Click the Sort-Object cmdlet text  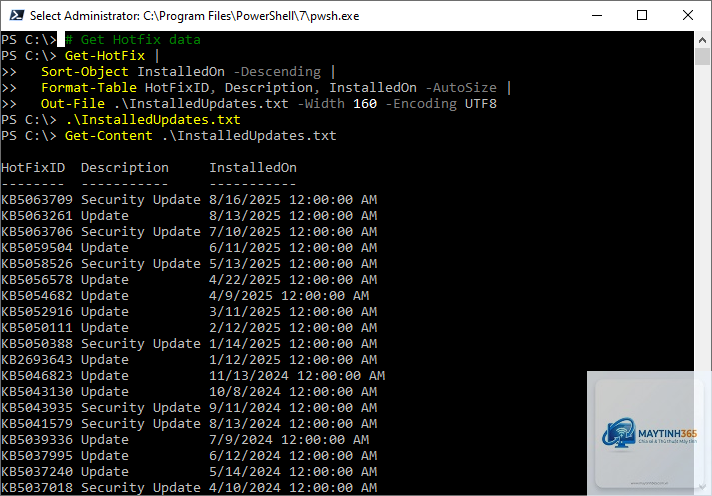click(85, 72)
